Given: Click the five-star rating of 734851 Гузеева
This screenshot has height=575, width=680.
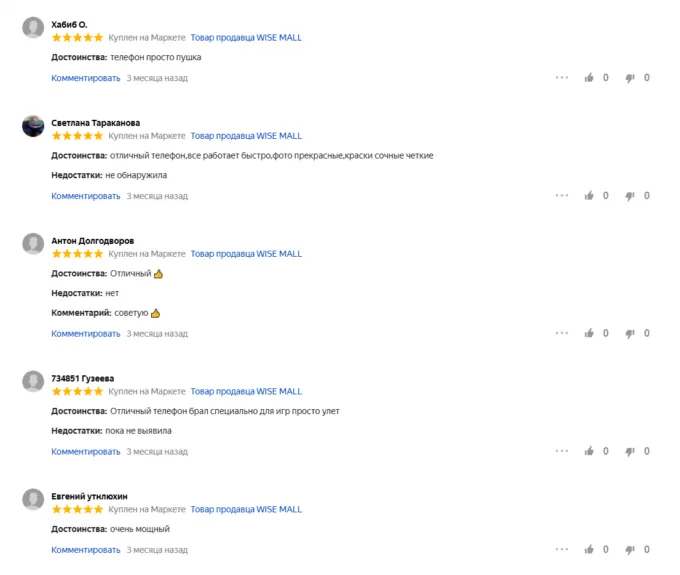Looking at the screenshot, I should [x=77, y=391].
